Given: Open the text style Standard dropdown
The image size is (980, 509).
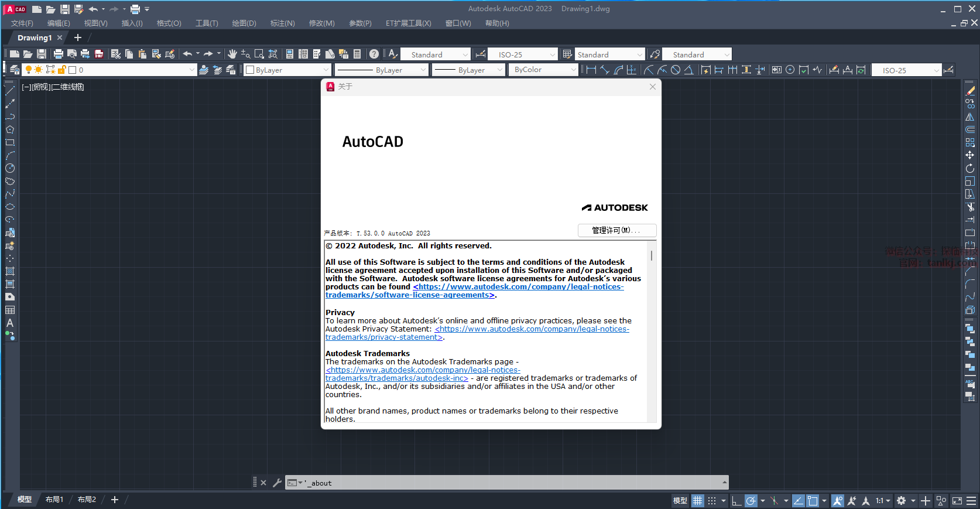Looking at the screenshot, I should [436, 54].
